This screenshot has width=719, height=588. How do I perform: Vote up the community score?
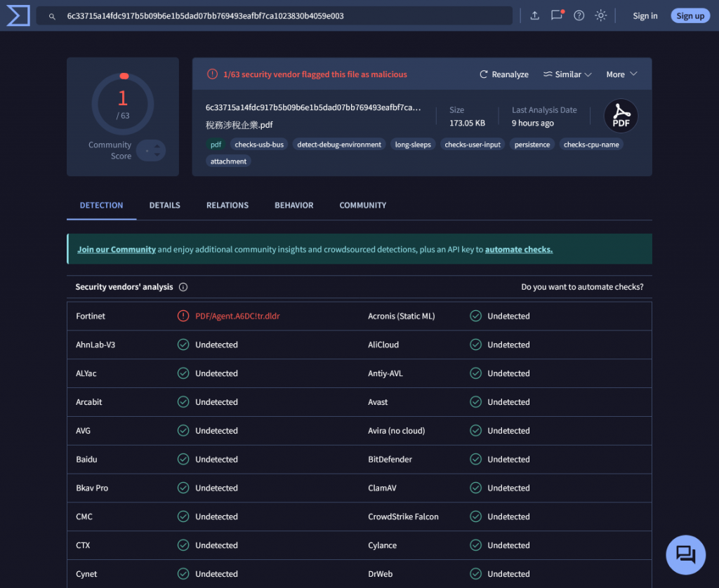(x=157, y=147)
